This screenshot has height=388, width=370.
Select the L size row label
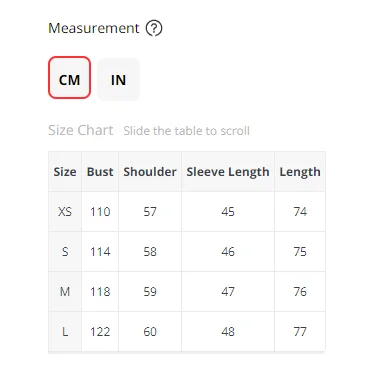65,332
